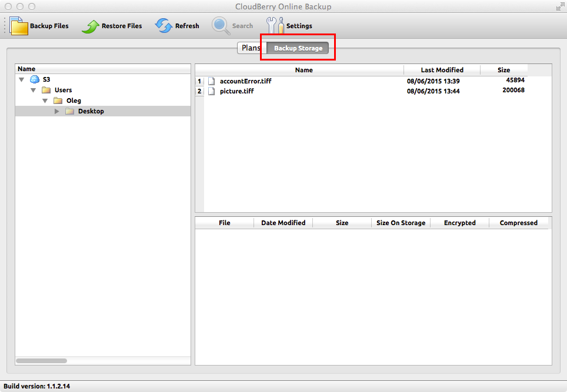This screenshot has height=392, width=567.
Task: Select the Backup Storage tab
Action: tap(298, 48)
